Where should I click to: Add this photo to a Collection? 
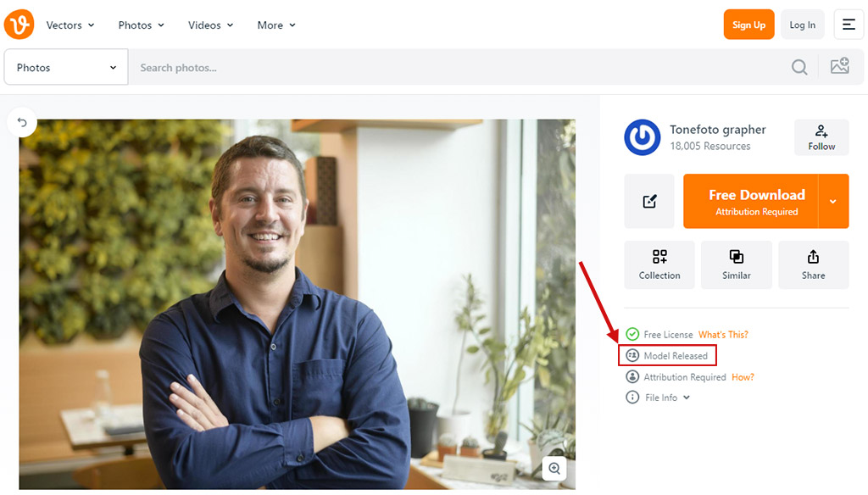pyautogui.click(x=659, y=264)
